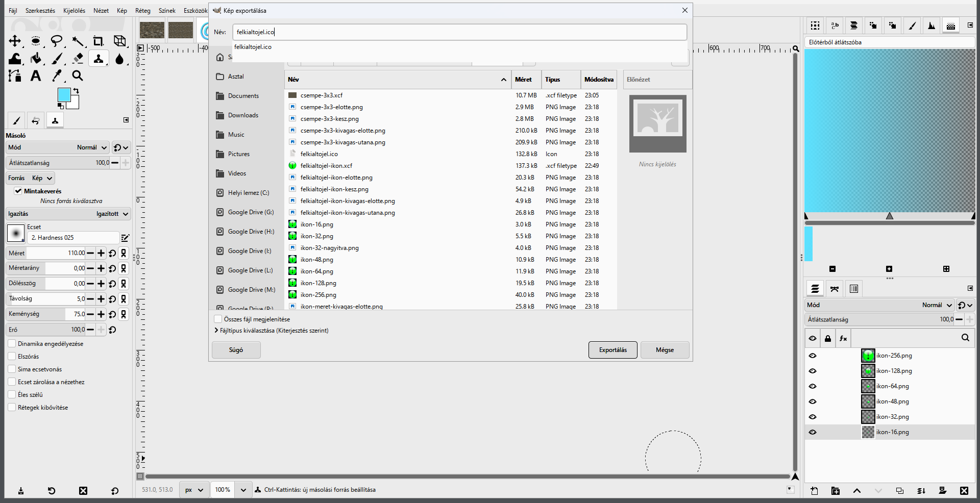Image resolution: width=980 pixels, height=503 pixels.
Task: Toggle the Mintakeverés checkbox
Action: (x=18, y=191)
